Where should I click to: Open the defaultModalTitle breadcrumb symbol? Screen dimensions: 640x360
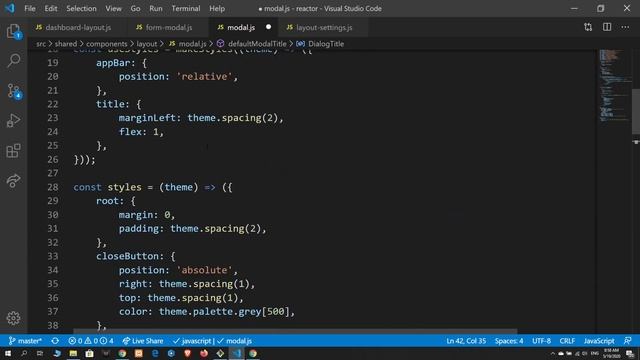(252, 44)
